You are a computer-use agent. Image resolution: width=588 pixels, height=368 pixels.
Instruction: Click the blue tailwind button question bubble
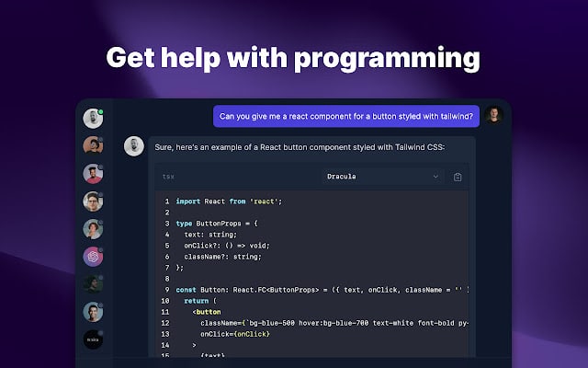click(x=346, y=117)
